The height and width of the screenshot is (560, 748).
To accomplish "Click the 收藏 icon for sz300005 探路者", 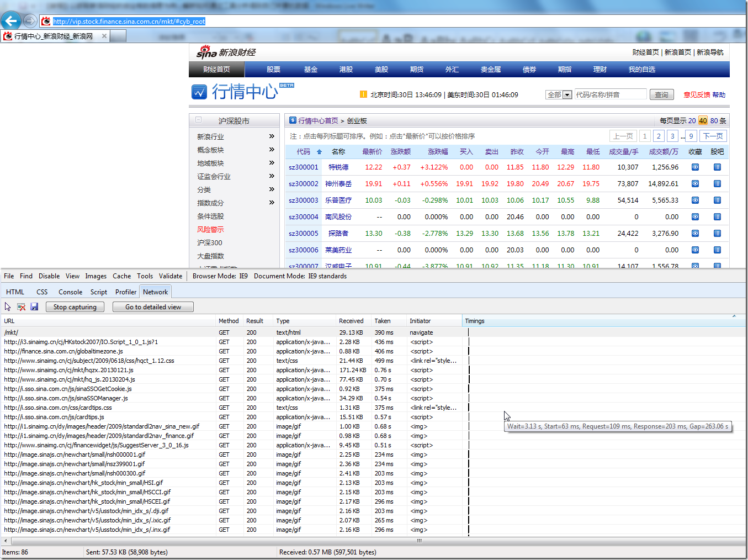I will [695, 233].
